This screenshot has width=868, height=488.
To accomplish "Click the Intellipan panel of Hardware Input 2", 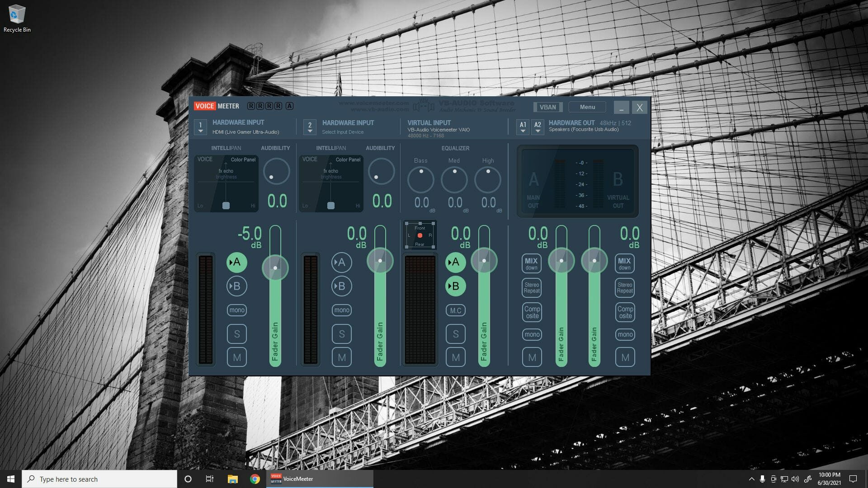I will [331, 183].
